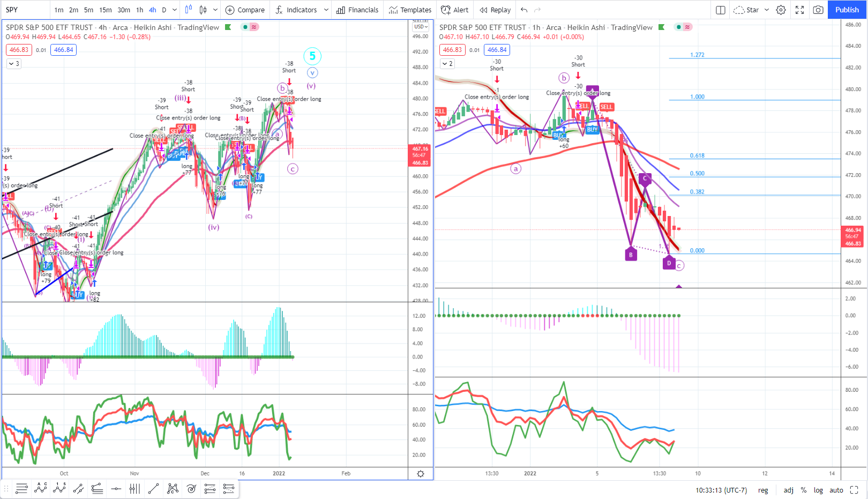Select the XABCD harmonic pattern tool
Image resolution: width=868 pixels, height=499 pixels.
173,488
